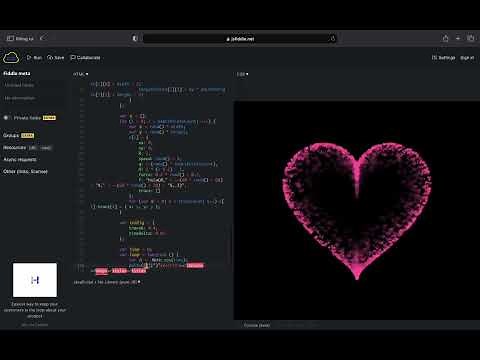Expand the Groups section
The image size is (480, 360).
tap(18, 135)
